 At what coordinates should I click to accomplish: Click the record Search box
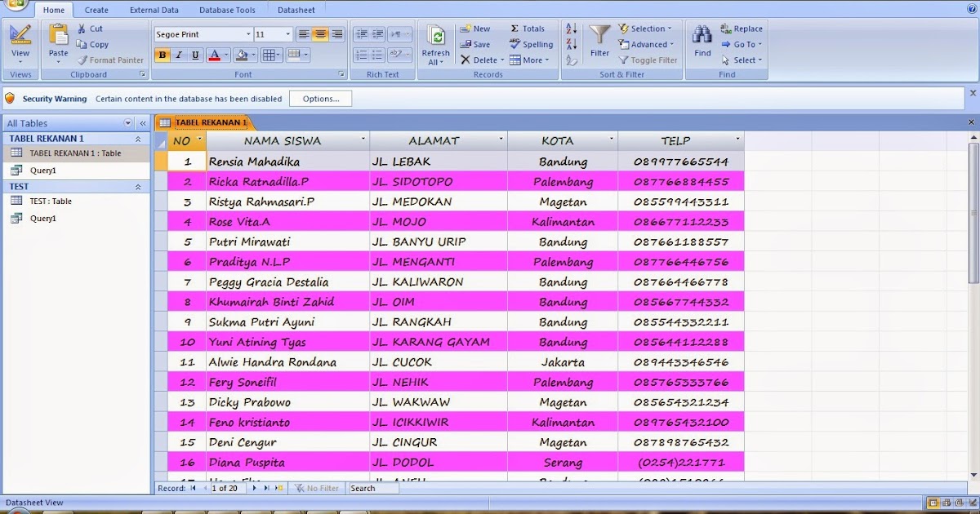coord(373,488)
